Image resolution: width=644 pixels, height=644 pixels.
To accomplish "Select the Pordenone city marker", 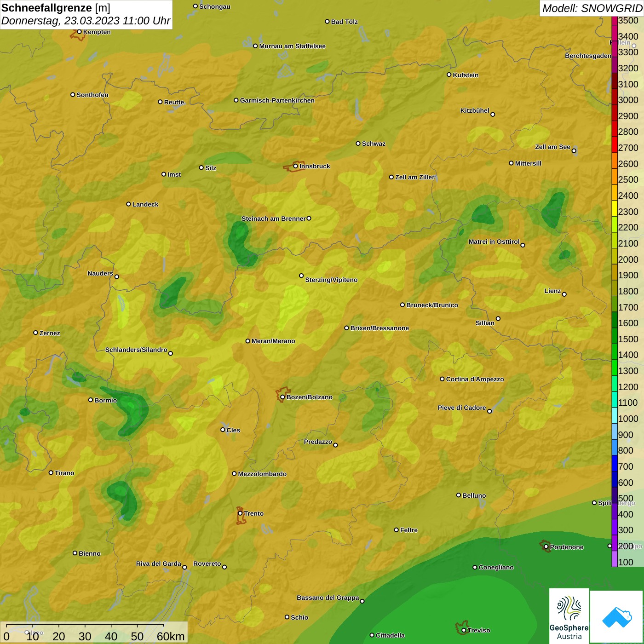I will pyautogui.click(x=546, y=547).
